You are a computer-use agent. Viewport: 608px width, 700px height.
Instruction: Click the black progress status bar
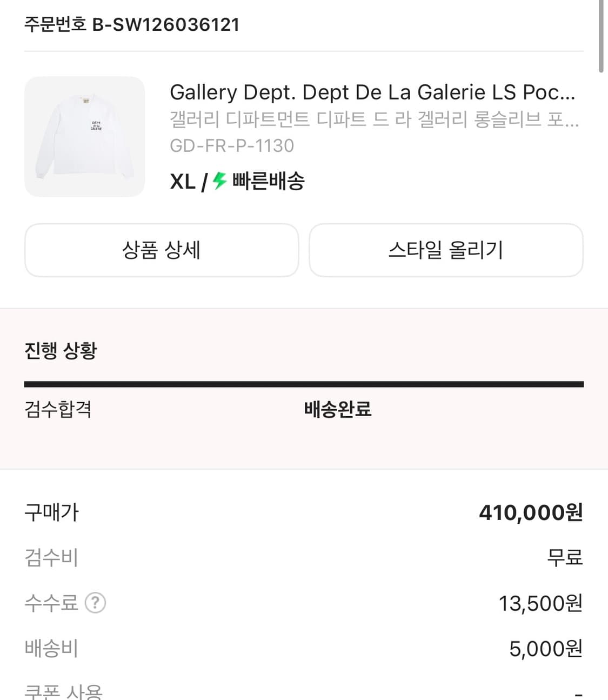click(x=304, y=384)
